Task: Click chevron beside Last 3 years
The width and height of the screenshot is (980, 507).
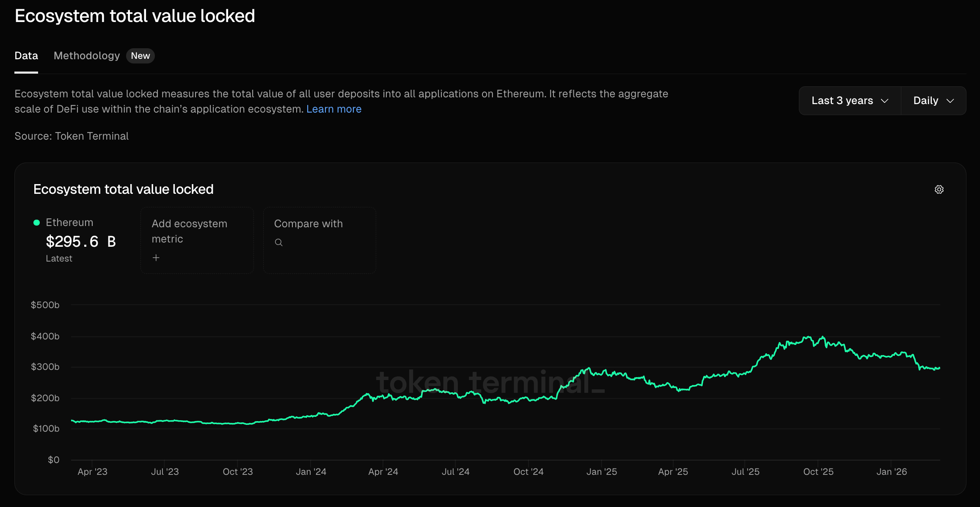Action: [x=884, y=101]
